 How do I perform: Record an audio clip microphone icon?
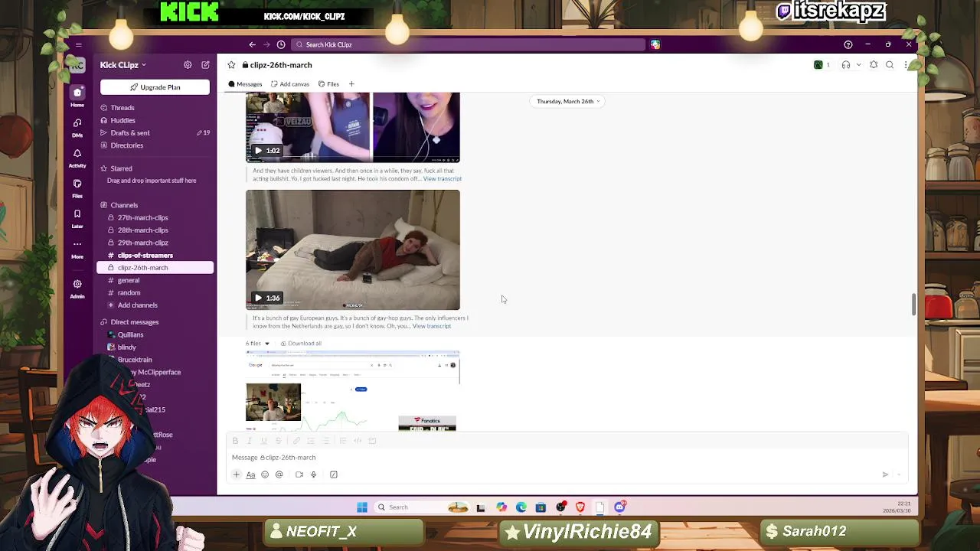click(313, 474)
